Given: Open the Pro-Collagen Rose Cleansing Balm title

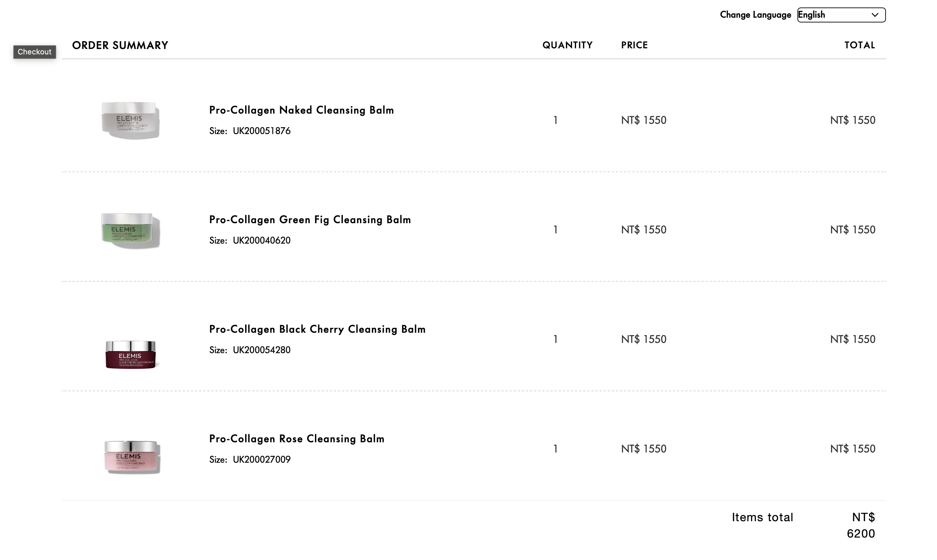Looking at the screenshot, I should pyautogui.click(x=297, y=439).
